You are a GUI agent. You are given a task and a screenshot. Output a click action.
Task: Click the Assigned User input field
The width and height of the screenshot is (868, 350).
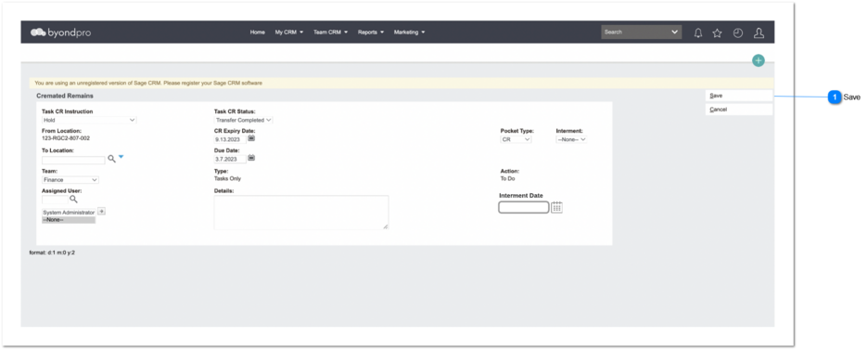55,200
